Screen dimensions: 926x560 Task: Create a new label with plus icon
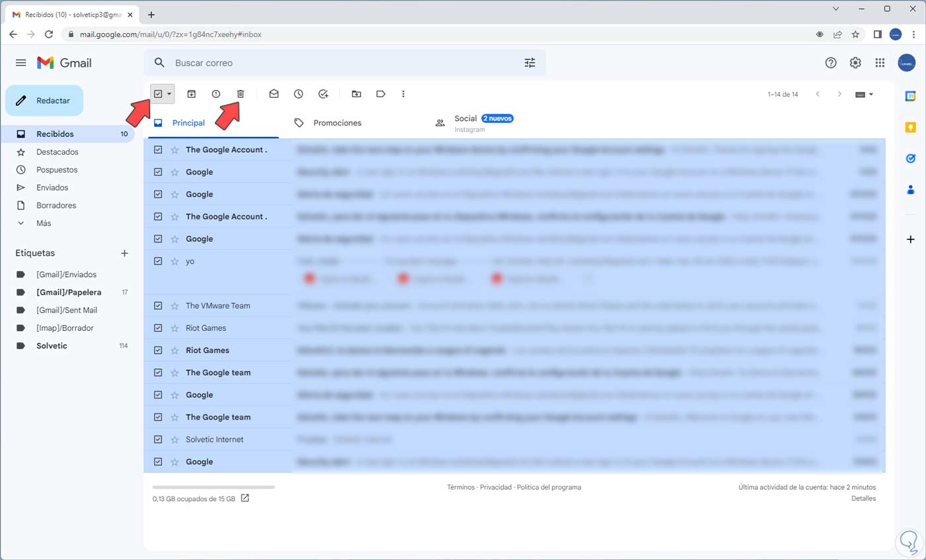pyautogui.click(x=124, y=253)
